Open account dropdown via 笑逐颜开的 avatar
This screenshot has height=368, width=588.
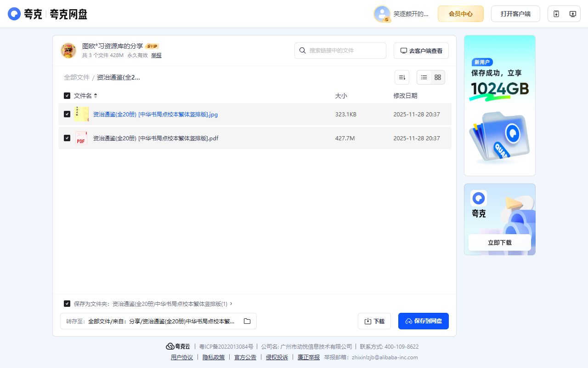(x=382, y=14)
